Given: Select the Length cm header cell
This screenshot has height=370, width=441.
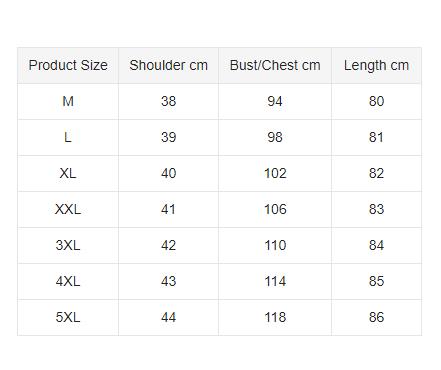Looking at the screenshot, I should click(x=376, y=65).
